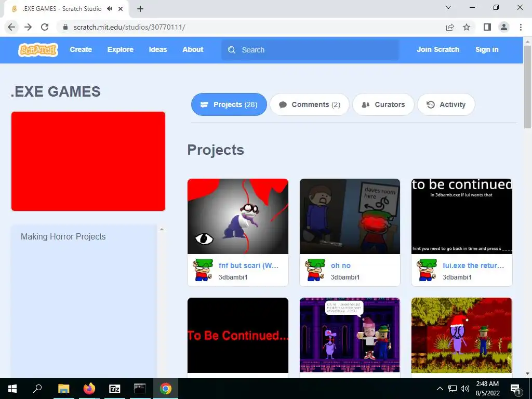The height and width of the screenshot is (399, 532).
Task: Click the Chrome taskbar icon
Action: point(166,389)
